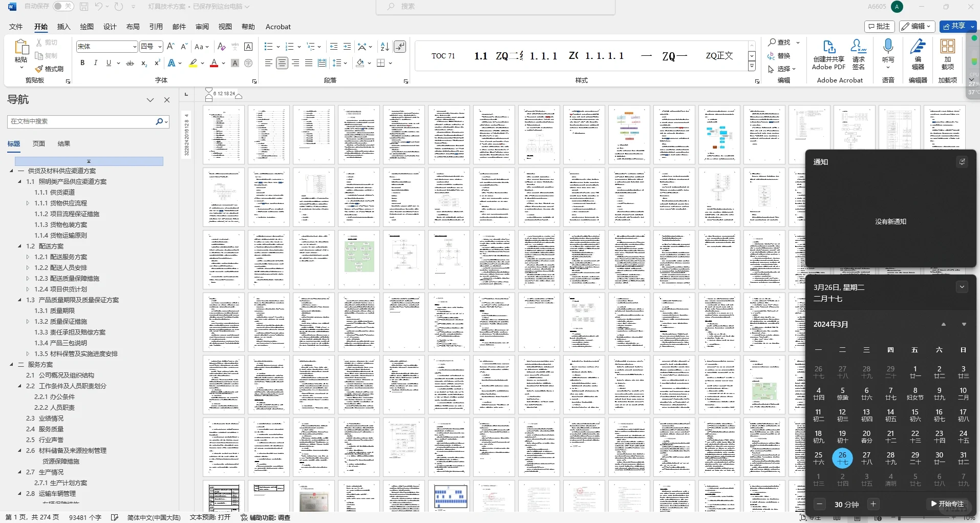Apply strikethrough to text

pos(130,63)
